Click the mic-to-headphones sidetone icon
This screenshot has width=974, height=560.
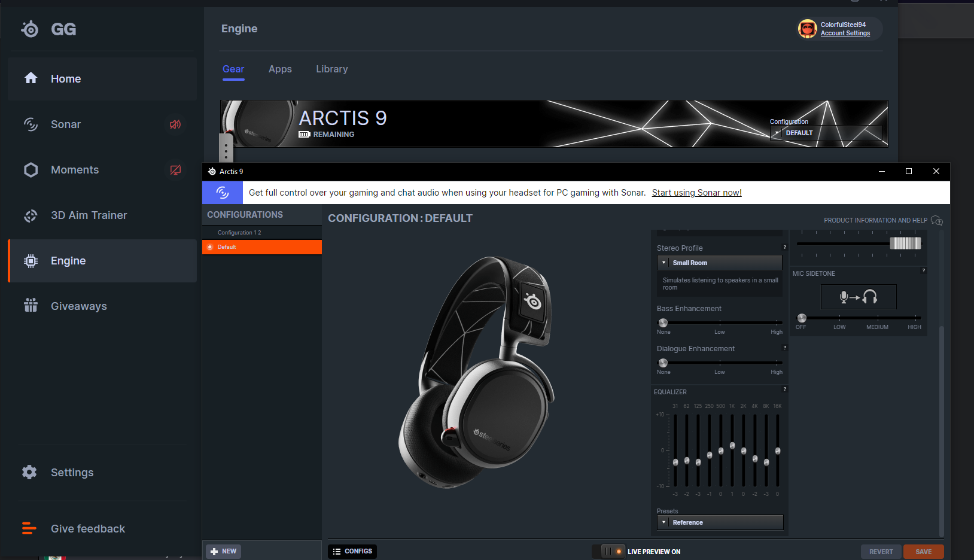pos(859,297)
